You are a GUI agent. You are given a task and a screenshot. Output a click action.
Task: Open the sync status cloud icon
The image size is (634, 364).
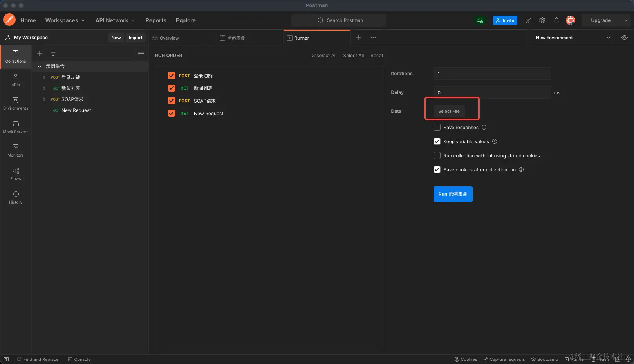[480, 20]
